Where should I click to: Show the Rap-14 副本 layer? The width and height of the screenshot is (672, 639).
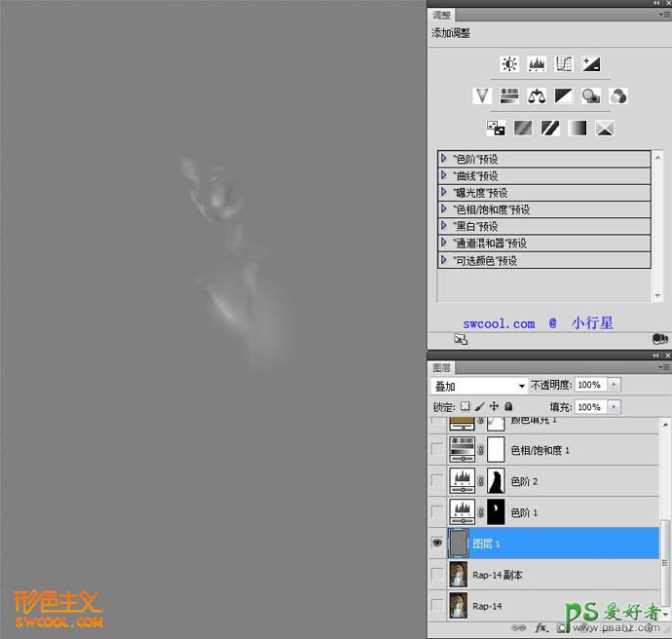pos(437,575)
